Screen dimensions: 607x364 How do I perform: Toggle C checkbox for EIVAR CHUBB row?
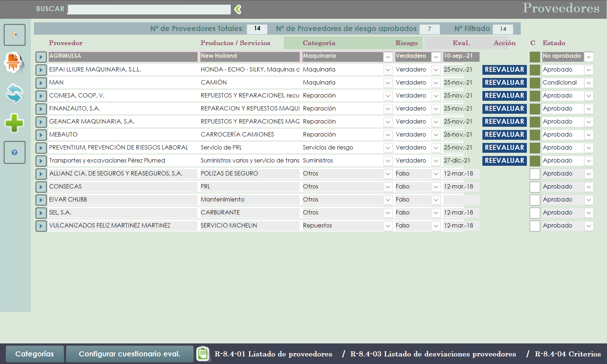[535, 200]
